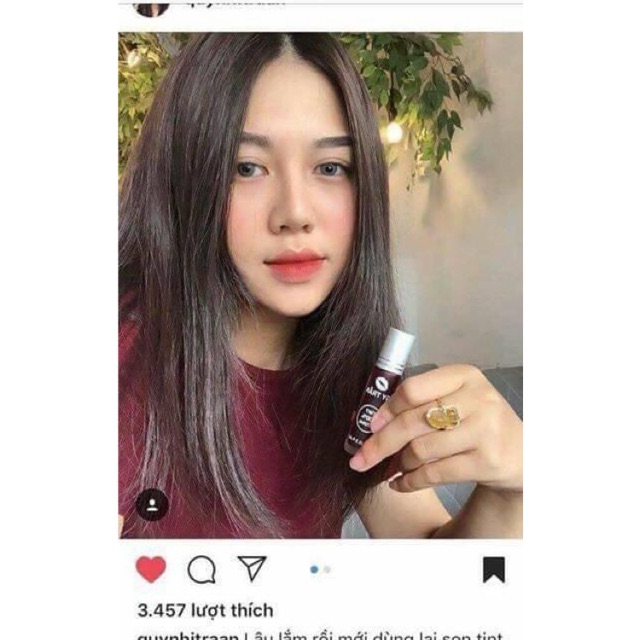Open comments with the speech bubble icon
The height and width of the screenshot is (640, 640).
pos(201,569)
